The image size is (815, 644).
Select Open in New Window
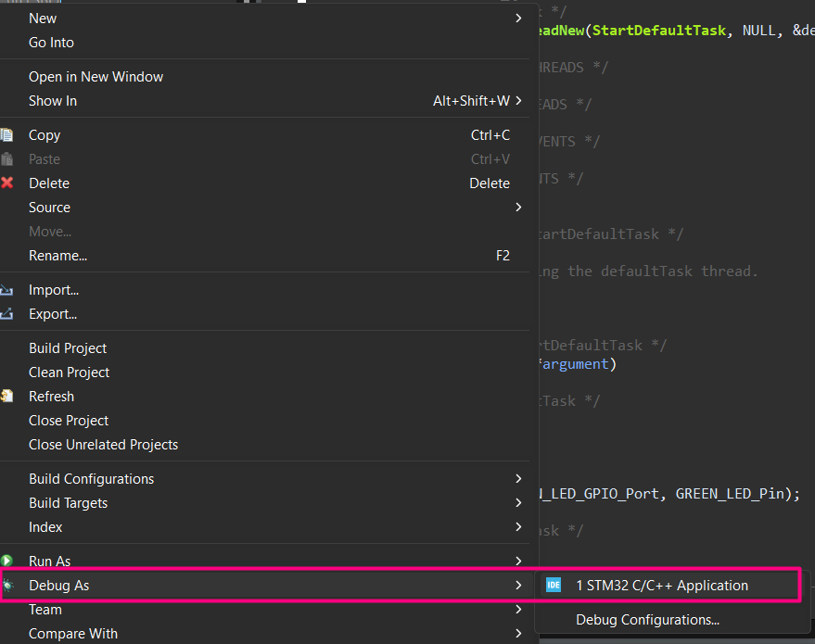point(96,77)
